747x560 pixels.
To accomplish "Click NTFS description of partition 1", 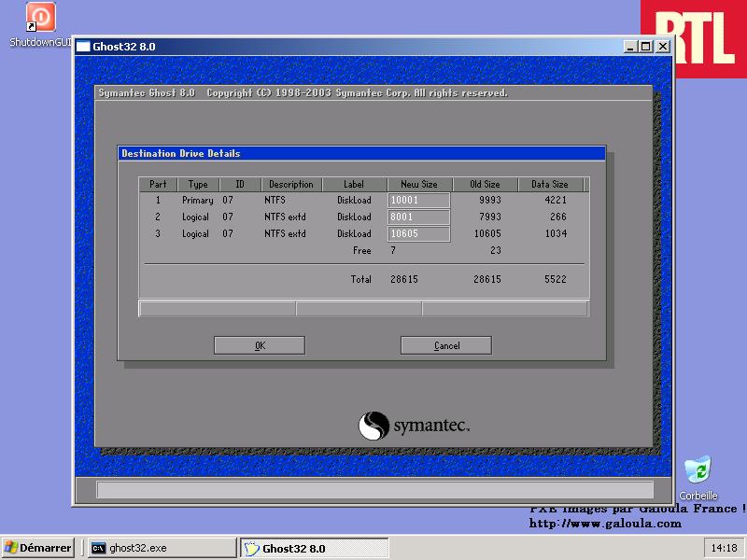I will pyautogui.click(x=275, y=200).
